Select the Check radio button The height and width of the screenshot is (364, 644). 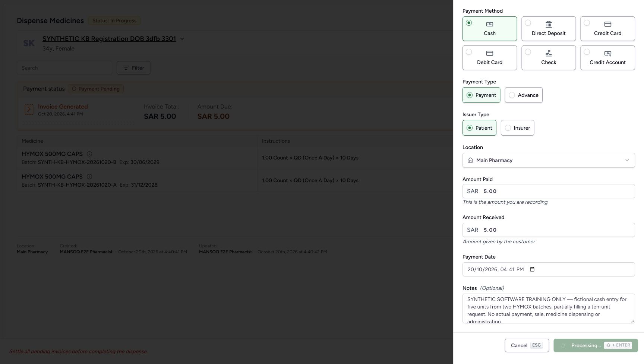[528, 52]
